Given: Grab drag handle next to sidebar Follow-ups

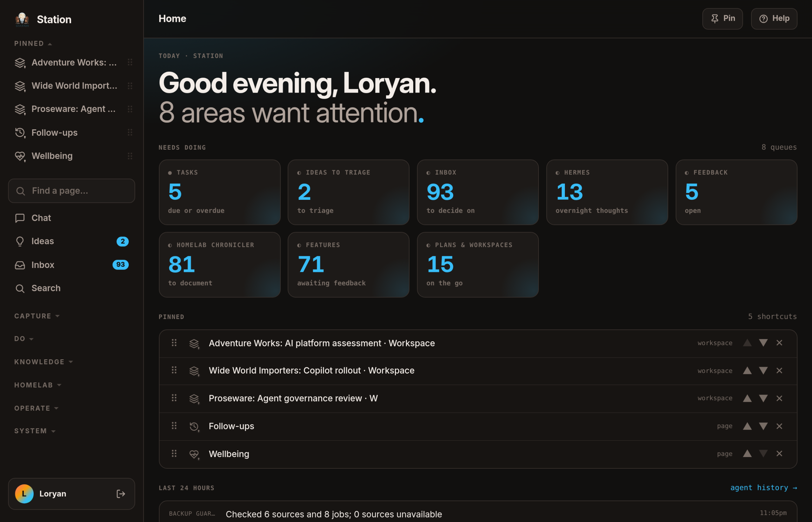Looking at the screenshot, I should click(130, 133).
